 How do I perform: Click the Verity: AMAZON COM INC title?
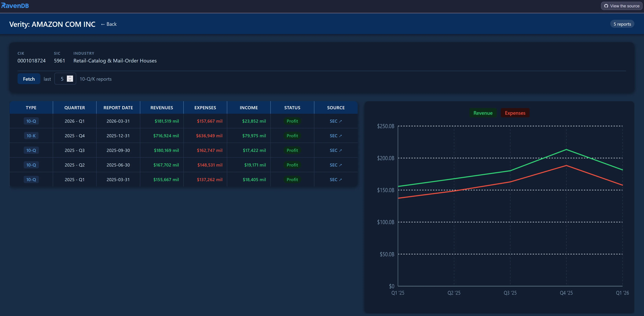(x=52, y=24)
